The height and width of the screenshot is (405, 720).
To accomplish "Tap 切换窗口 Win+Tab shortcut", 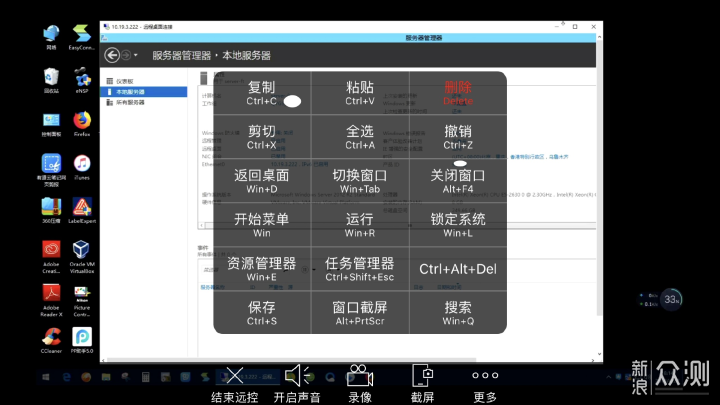I will [360, 181].
